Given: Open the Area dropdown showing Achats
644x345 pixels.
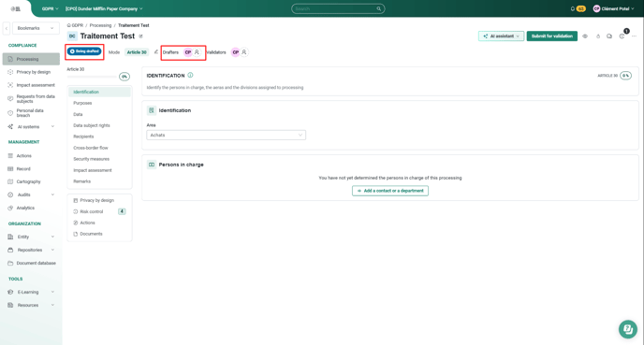Looking at the screenshot, I should pyautogui.click(x=227, y=135).
